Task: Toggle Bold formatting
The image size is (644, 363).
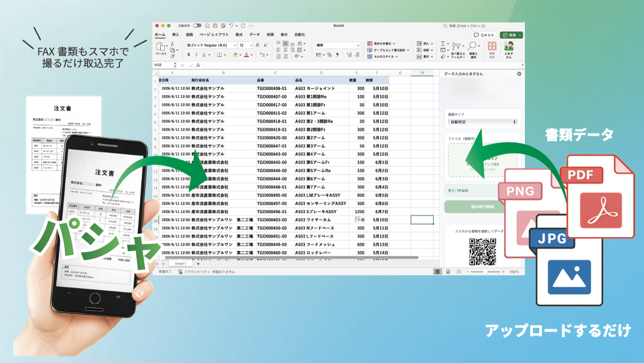Action: [189, 55]
